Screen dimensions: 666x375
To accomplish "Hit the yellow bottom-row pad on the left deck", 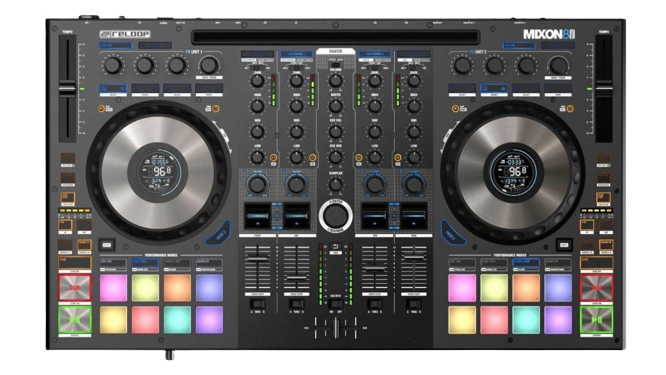I will click(x=113, y=319).
